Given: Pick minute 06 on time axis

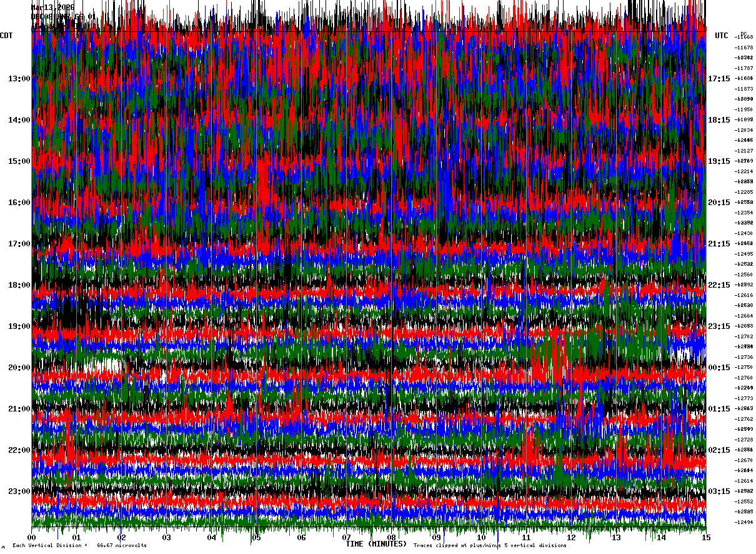Looking at the screenshot, I should point(302,537).
